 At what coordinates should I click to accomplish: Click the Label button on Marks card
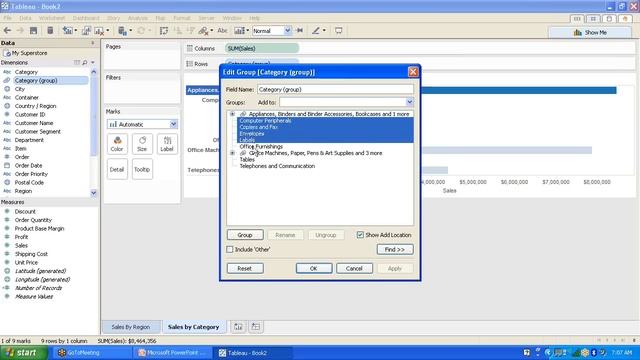[x=167, y=144]
